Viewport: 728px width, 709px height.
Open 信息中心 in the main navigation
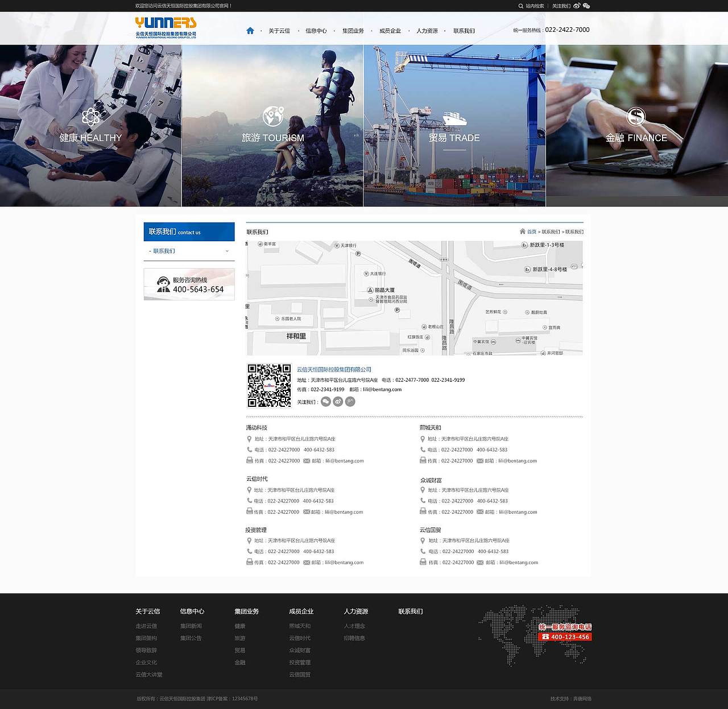(x=316, y=31)
